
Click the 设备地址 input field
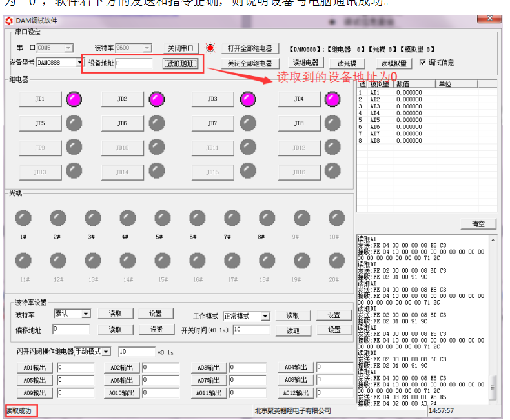click(134, 63)
